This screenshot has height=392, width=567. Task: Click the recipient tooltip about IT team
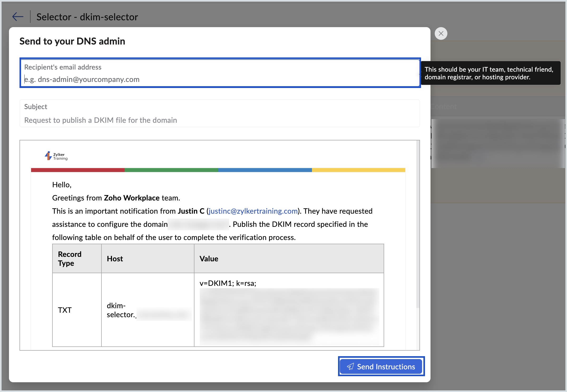(x=491, y=73)
